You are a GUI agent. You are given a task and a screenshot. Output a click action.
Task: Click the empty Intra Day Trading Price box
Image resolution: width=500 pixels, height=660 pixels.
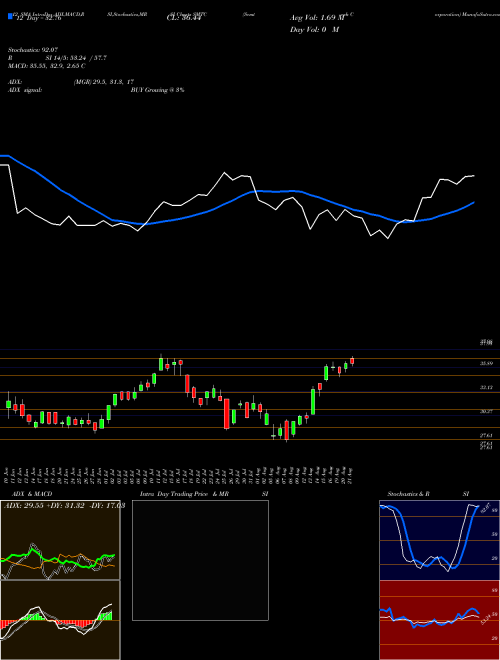click(x=200, y=560)
